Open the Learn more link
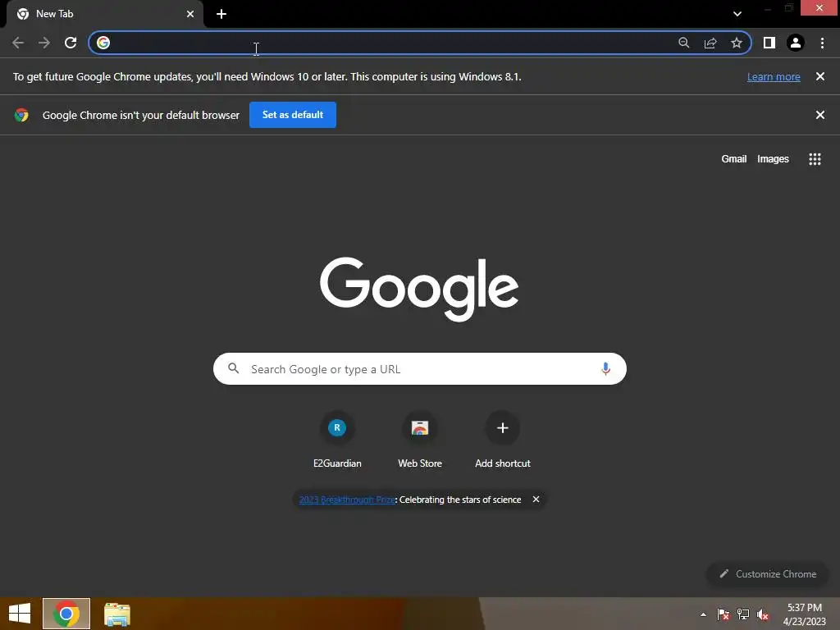This screenshot has height=630, width=840. [x=774, y=76]
